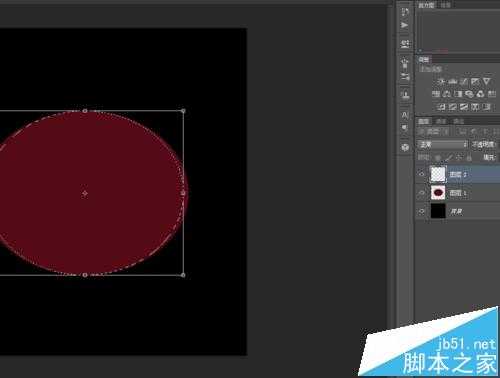Add a Photo Filter adjustment
The image size is (500, 378).
(x=469, y=94)
